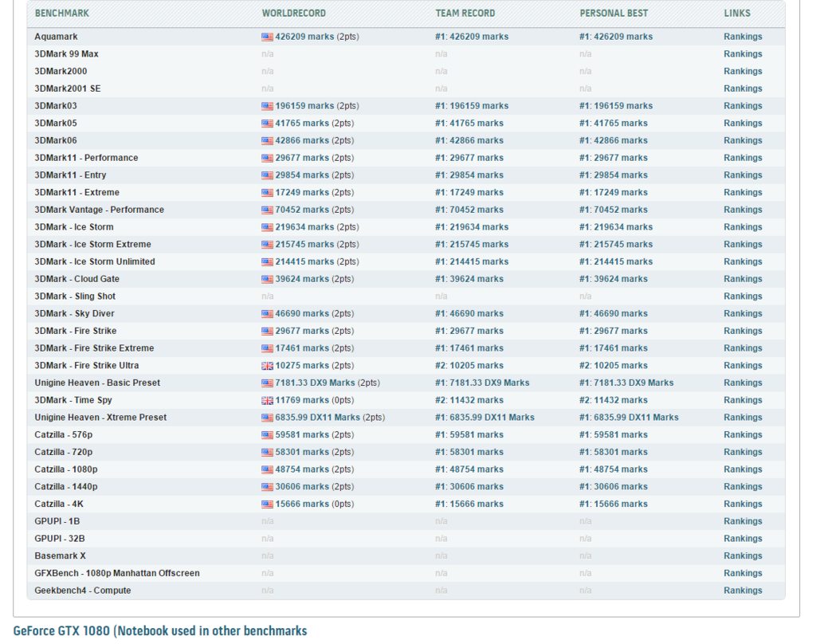
Task: Click the WORLDRECORD column header
Action: 293,14
